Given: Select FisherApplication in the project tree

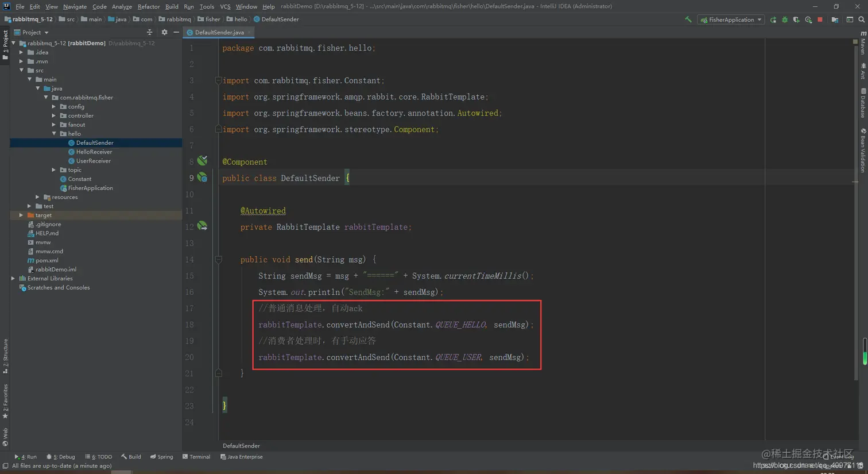Looking at the screenshot, I should (x=91, y=188).
